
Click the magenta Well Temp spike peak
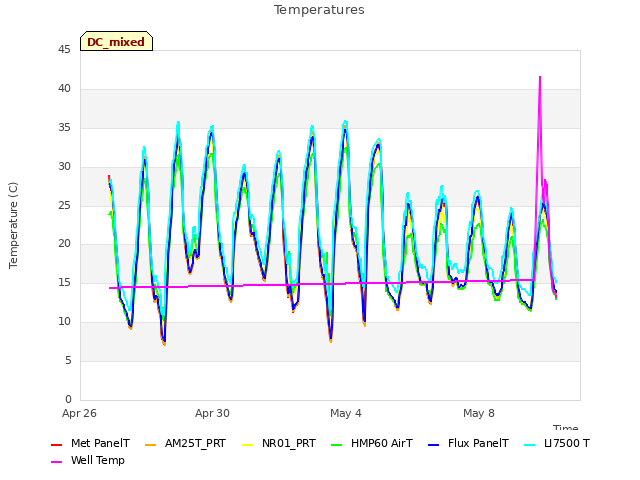[x=540, y=77]
